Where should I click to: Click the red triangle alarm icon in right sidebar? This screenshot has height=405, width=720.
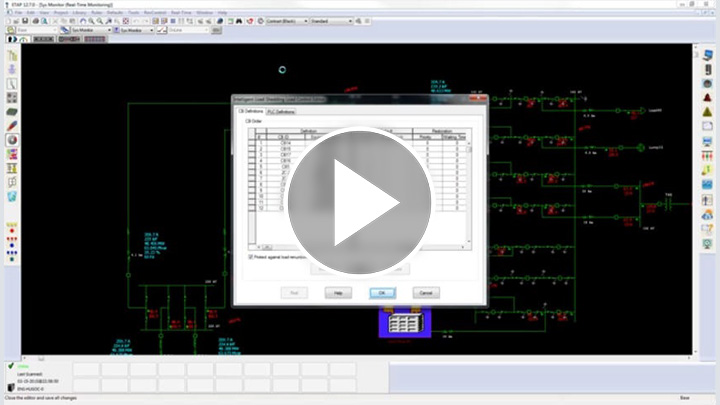click(x=707, y=97)
